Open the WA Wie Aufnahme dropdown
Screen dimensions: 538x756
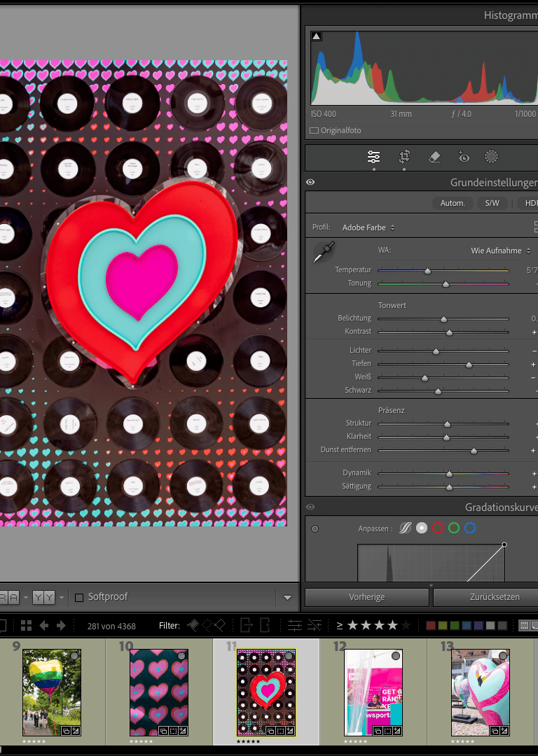pyautogui.click(x=500, y=251)
